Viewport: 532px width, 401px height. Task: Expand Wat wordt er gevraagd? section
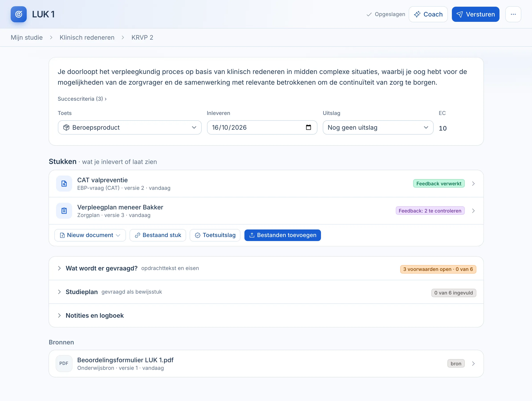pos(266,268)
